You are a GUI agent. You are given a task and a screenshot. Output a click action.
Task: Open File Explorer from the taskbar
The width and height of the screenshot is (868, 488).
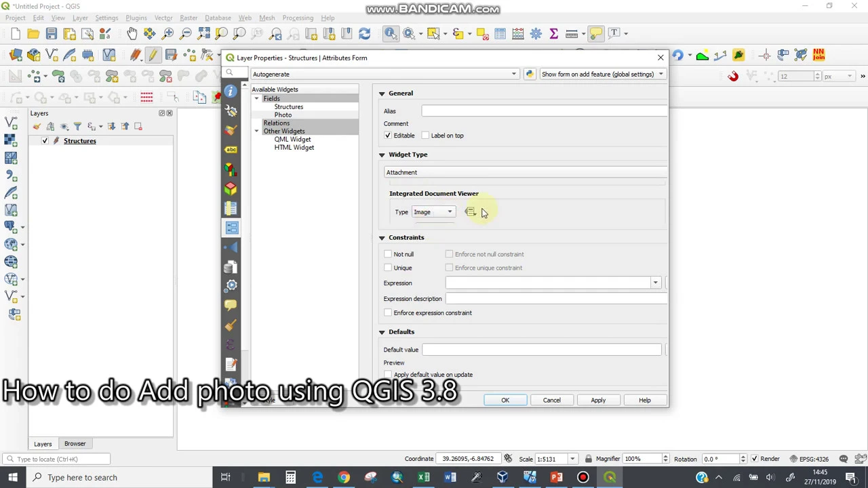click(264, 477)
